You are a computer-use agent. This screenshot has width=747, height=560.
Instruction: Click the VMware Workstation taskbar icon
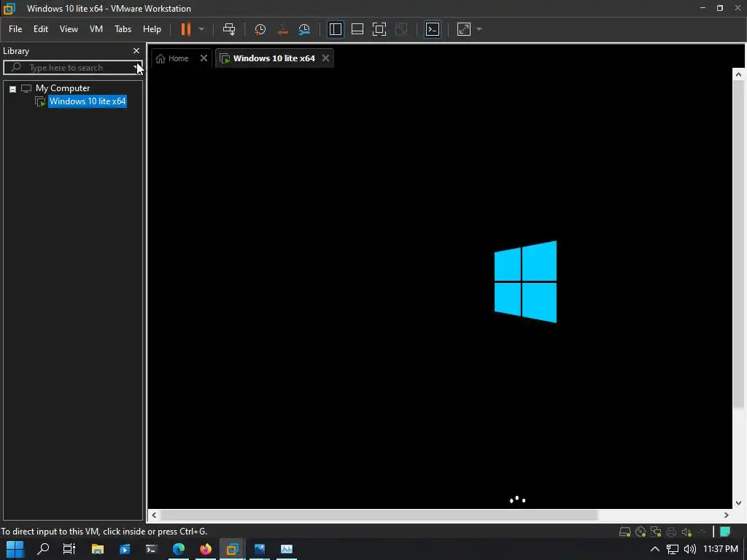[233, 549]
